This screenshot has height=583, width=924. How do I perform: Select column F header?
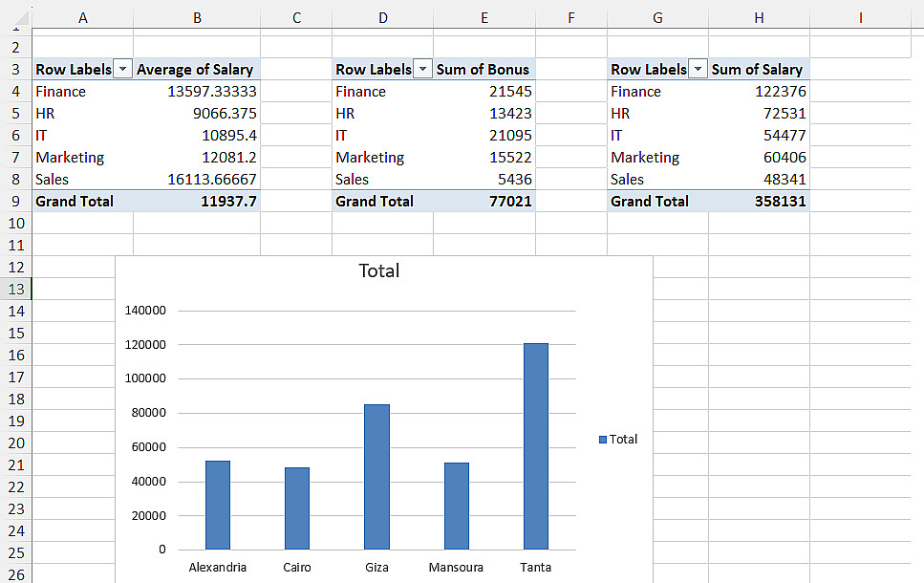point(571,18)
